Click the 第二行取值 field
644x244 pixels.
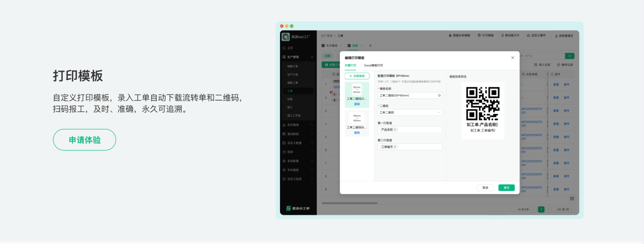point(410,147)
